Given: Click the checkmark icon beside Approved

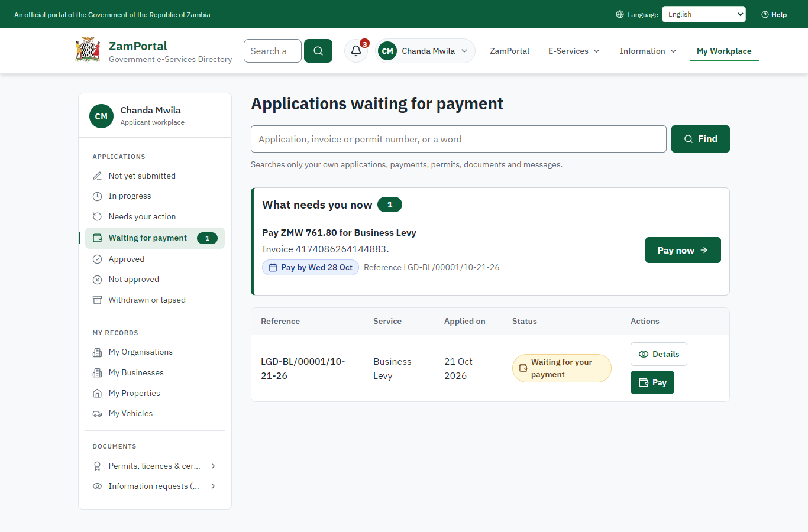Looking at the screenshot, I should pos(98,259).
